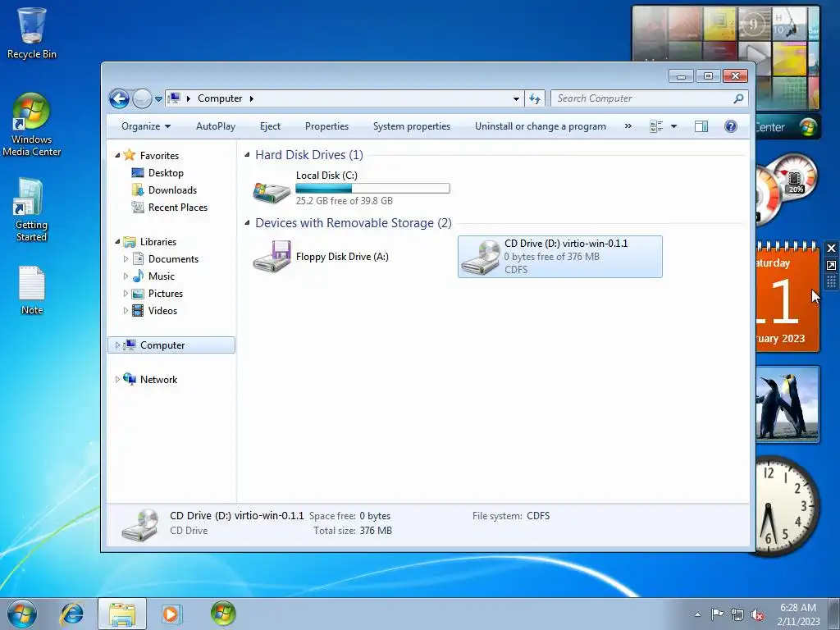Open Properties from the toolbar
Screen dimensions: 840x630
(326, 126)
